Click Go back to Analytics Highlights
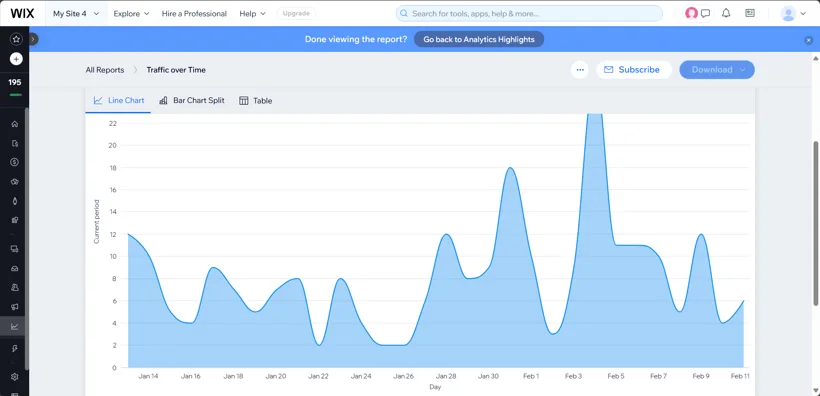This screenshot has height=396, width=820. click(479, 39)
